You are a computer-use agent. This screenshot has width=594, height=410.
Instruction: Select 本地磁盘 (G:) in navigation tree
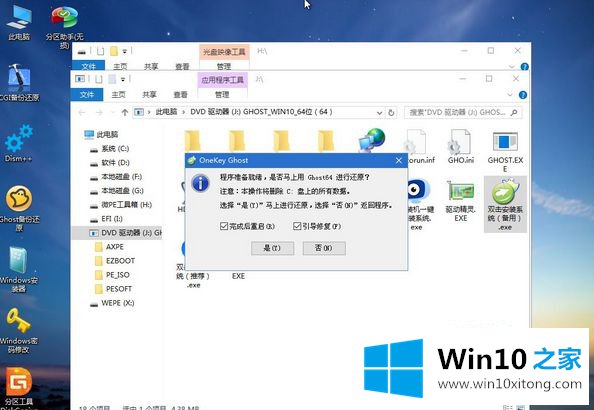click(117, 191)
